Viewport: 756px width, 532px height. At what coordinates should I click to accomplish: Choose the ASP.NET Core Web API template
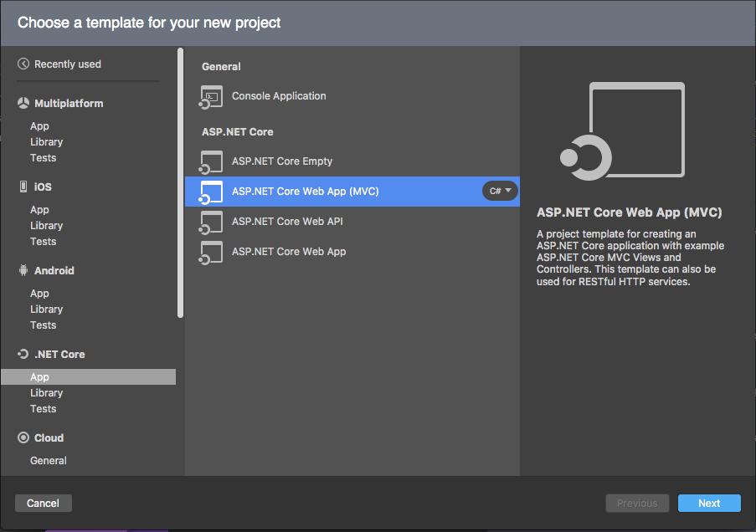[x=352, y=222]
